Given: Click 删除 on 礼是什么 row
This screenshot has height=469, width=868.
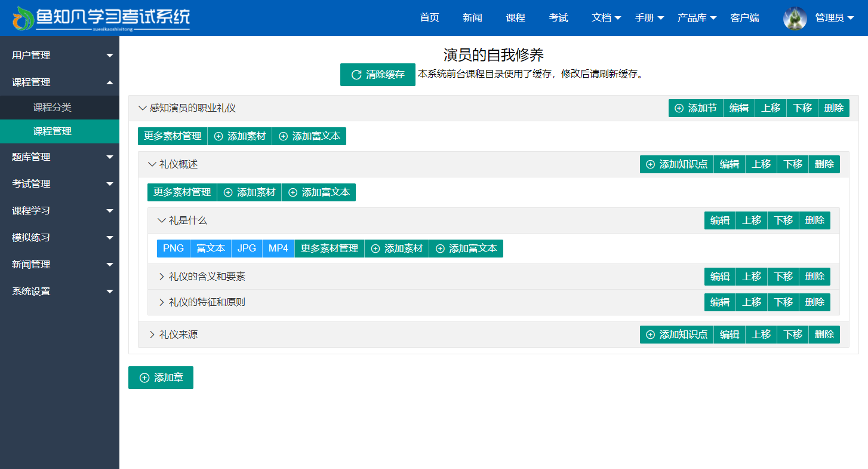Looking at the screenshot, I should click(x=815, y=220).
